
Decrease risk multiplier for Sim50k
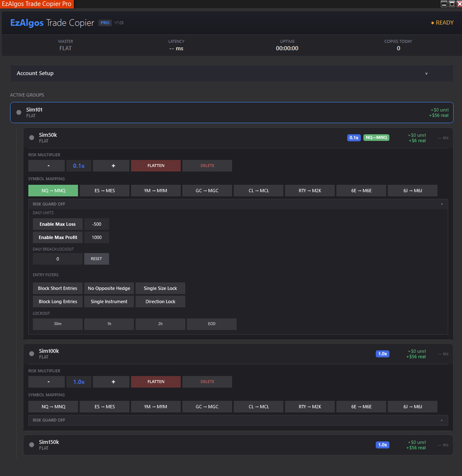point(47,166)
